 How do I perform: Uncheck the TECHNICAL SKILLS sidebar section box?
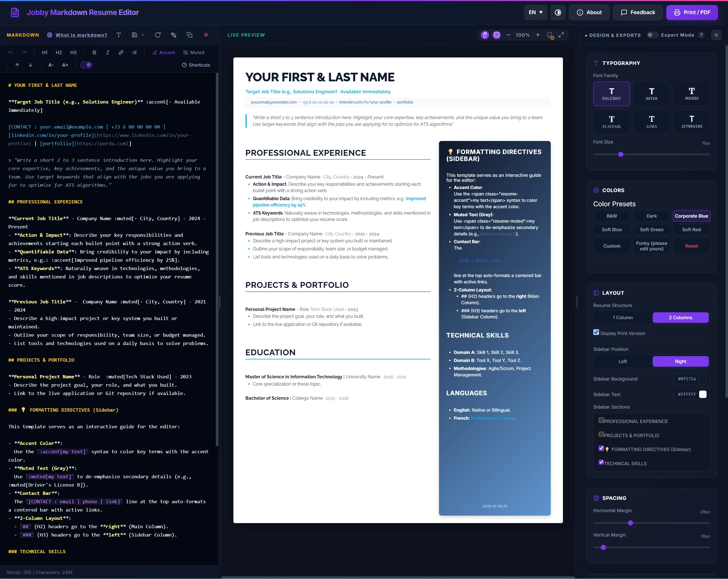[601, 462]
